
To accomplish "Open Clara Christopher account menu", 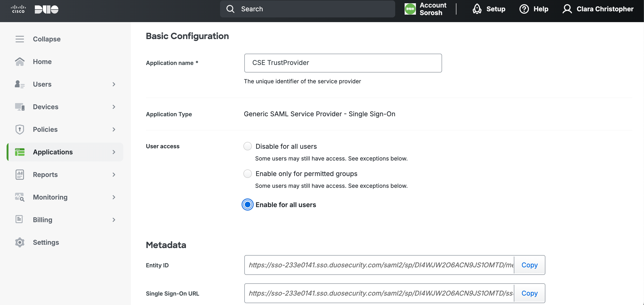I will pyautogui.click(x=598, y=9).
